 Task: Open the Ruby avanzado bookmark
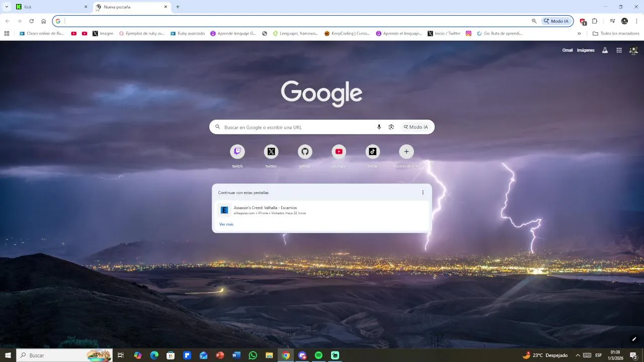click(188, 34)
